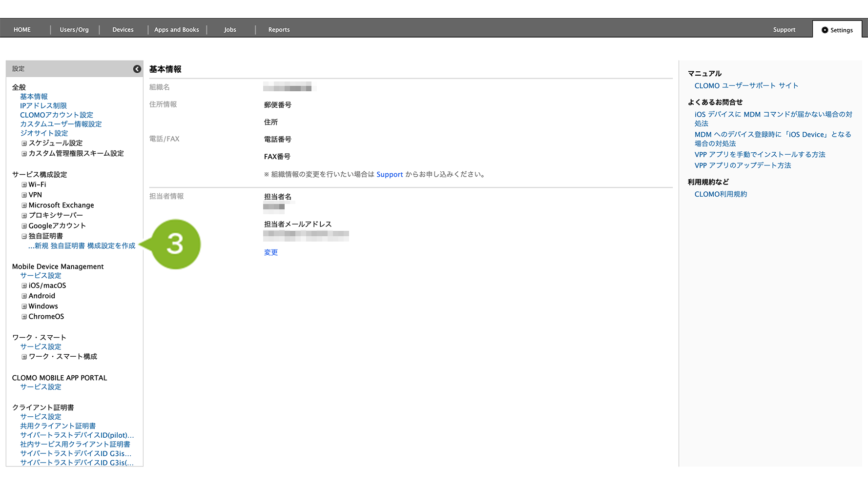Open CLOMO ユーザーサポート サイト manual link
This screenshot has width=868, height=488.
[x=746, y=86]
